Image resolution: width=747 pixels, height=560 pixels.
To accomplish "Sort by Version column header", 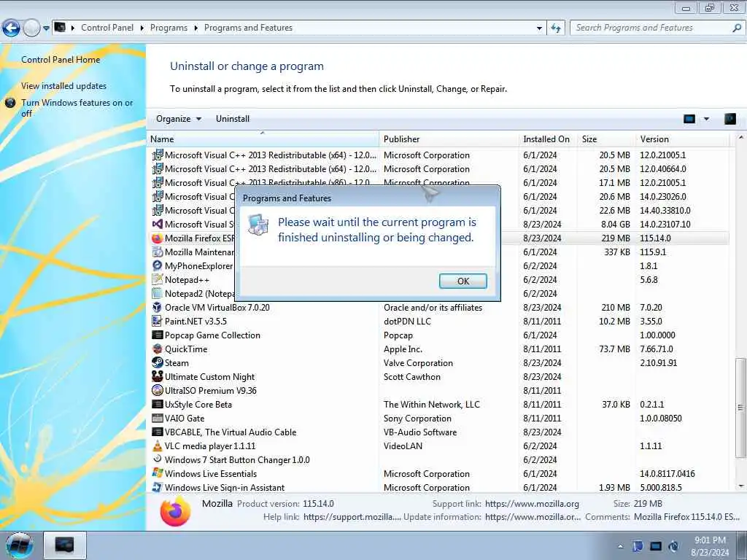I will [x=683, y=139].
